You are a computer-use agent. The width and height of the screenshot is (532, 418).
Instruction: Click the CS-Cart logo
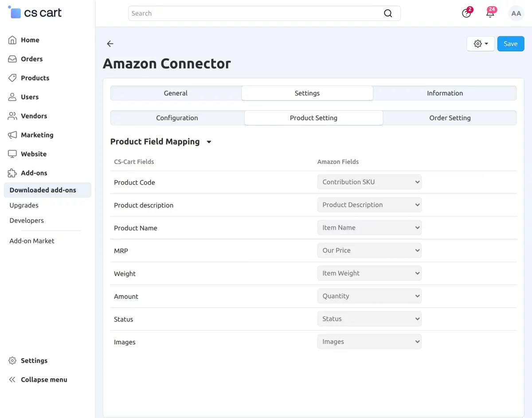point(35,13)
